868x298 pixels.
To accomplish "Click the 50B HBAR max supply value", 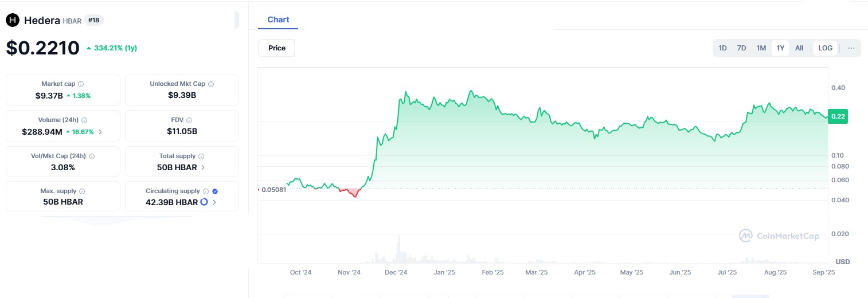I will point(63,202).
